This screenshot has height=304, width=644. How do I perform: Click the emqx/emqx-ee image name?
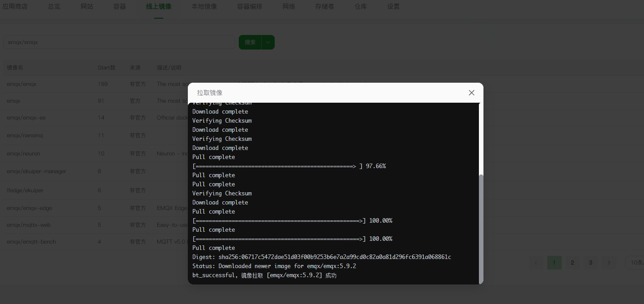pos(26,118)
